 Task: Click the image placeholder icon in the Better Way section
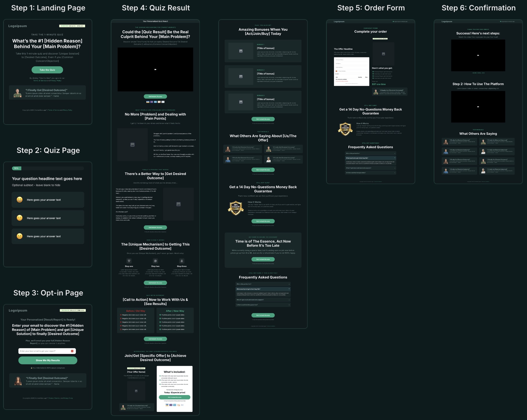(x=179, y=204)
